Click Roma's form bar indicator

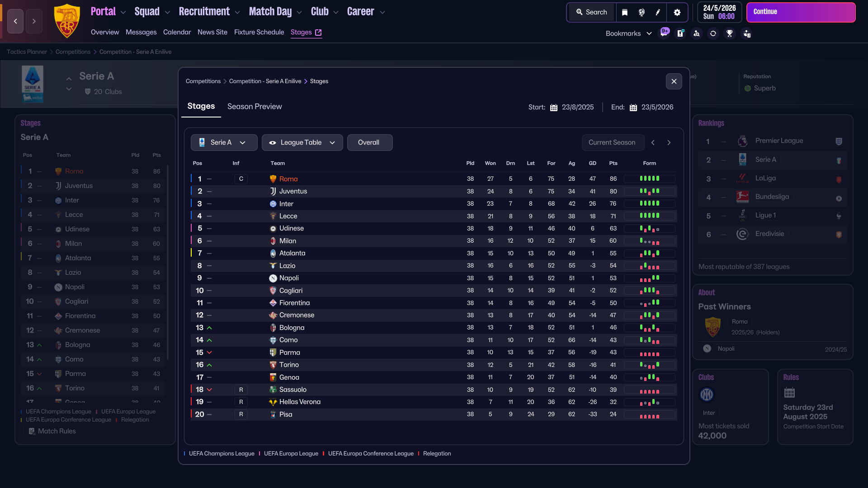coord(650,179)
